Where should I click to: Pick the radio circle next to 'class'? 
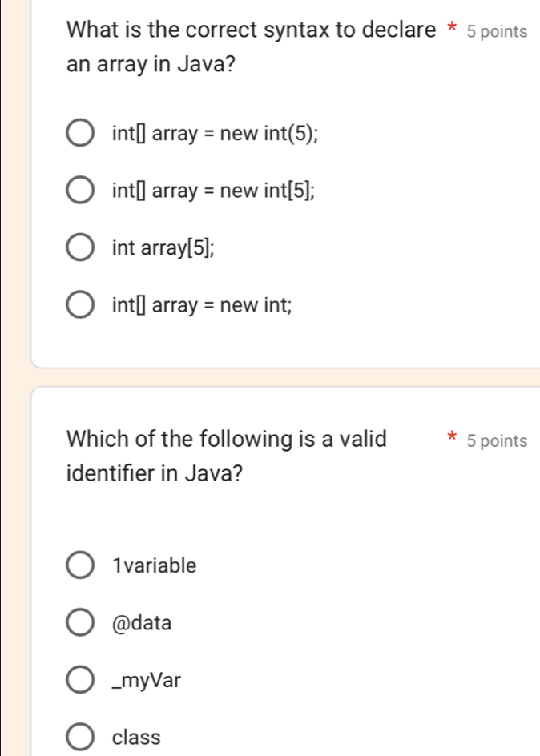pyautogui.click(x=80, y=737)
